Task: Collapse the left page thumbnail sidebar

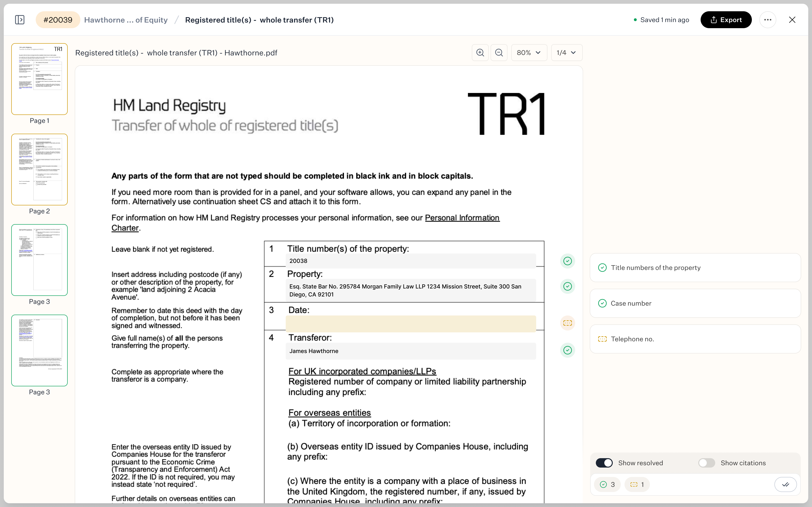Action: click(x=20, y=19)
